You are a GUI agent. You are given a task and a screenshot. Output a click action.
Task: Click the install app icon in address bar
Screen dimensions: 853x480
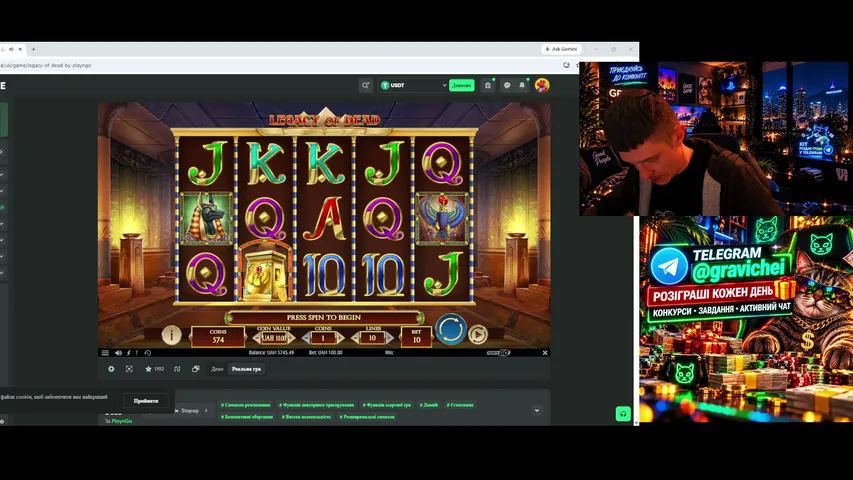[x=566, y=65]
